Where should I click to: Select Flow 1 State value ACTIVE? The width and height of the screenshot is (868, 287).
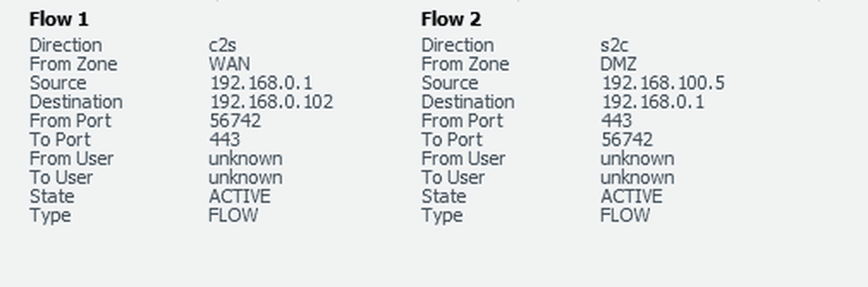pyautogui.click(x=239, y=197)
